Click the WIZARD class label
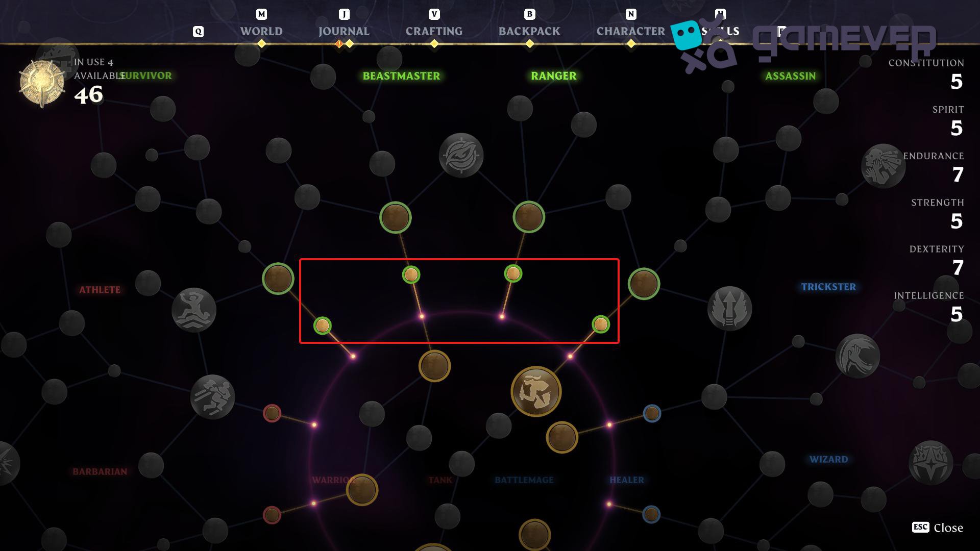This screenshot has height=551, width=980. (x=828, y=459)
